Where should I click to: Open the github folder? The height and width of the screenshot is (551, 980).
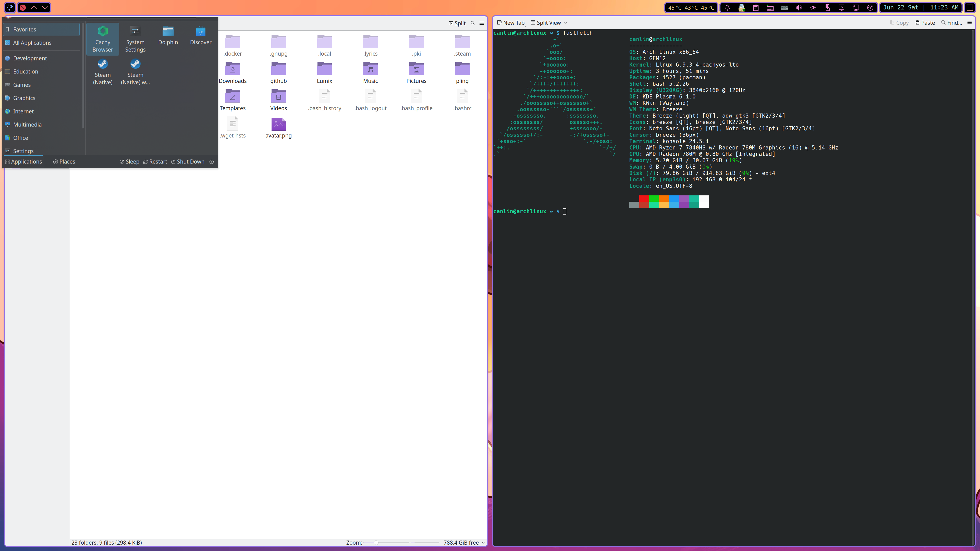coord(278,73)
